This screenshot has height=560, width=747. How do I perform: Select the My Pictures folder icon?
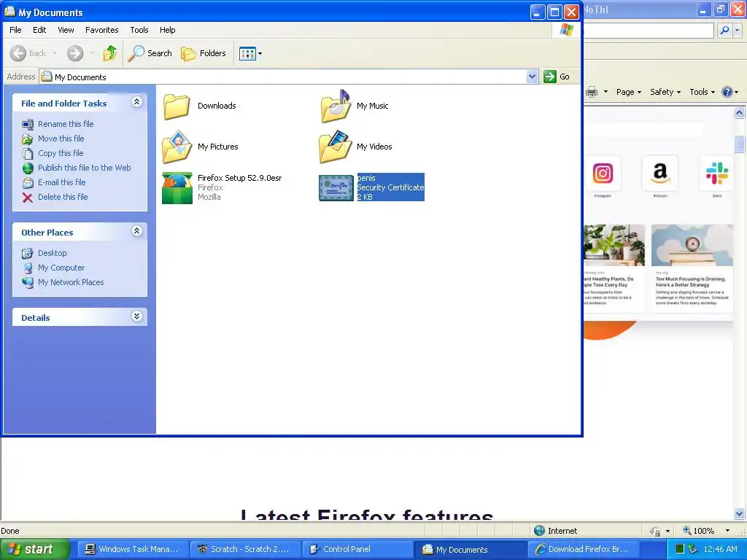pyautogui.click(x=177, y=147)
